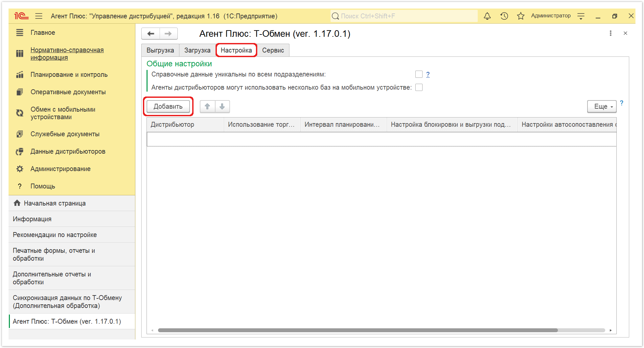Move row up with the up arrow

(x=207, y=106)
